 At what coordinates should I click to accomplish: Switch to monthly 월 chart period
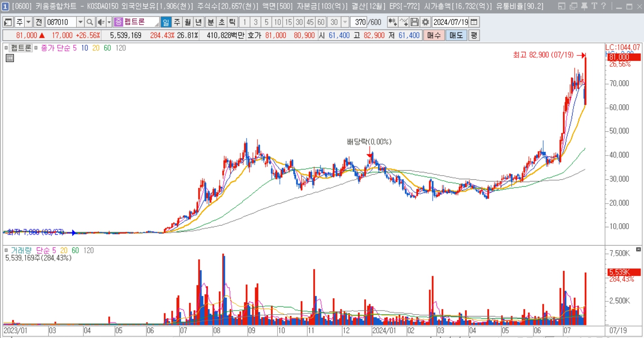[x=188, y=22]
